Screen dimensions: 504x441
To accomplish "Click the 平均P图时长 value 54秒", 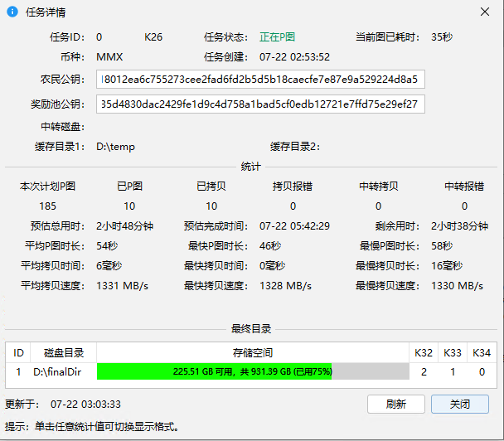I will [108, 246].
